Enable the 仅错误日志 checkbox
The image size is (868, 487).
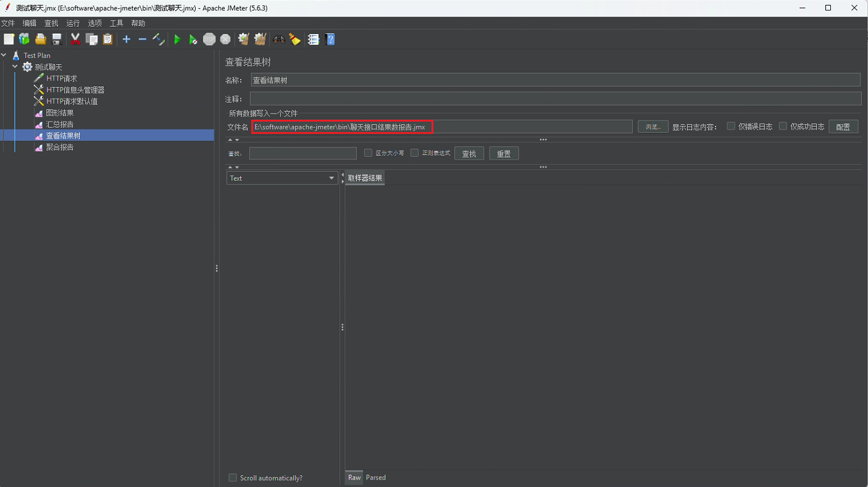[731, 126]
